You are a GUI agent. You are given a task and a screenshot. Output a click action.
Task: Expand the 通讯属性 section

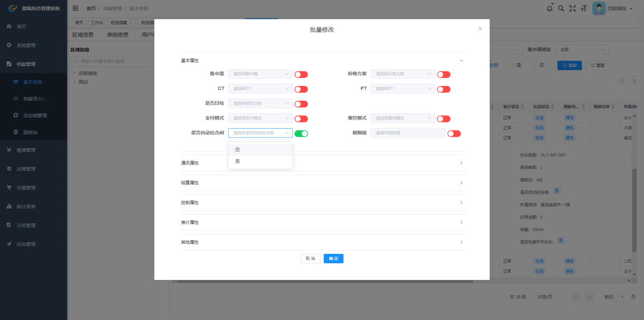coord(322,163)
